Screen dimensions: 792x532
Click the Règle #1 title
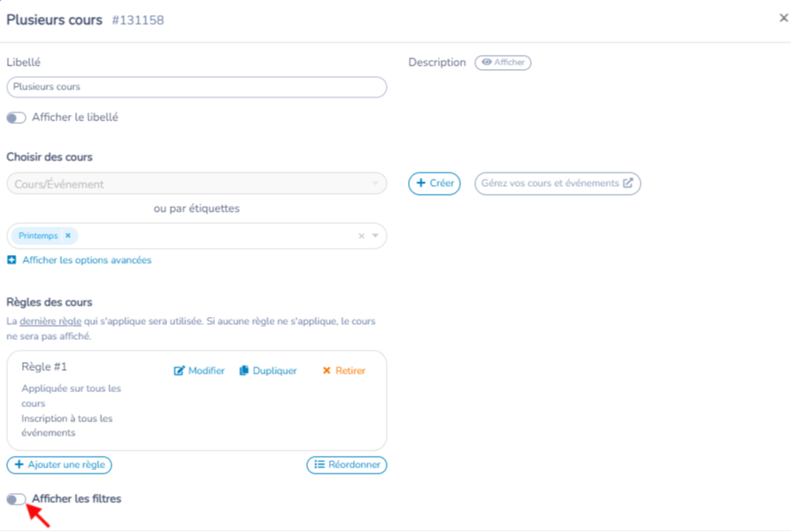tap(44, 366)
